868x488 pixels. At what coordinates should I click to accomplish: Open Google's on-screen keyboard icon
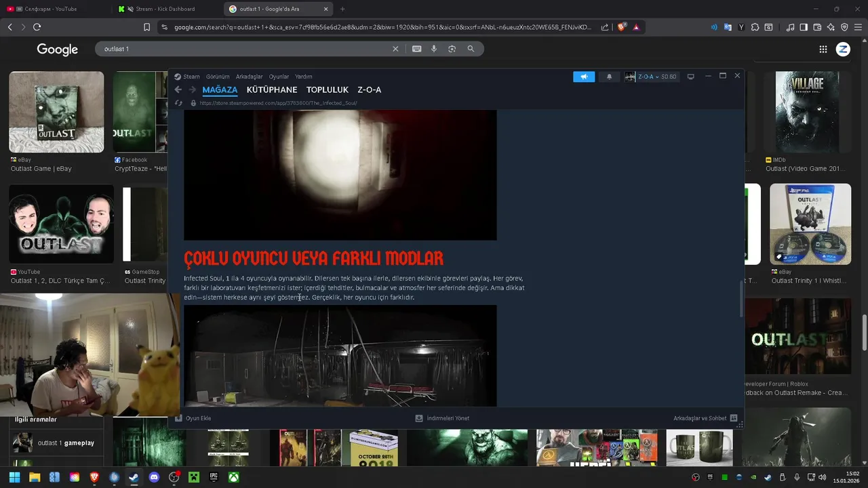[x=416, y=49]
